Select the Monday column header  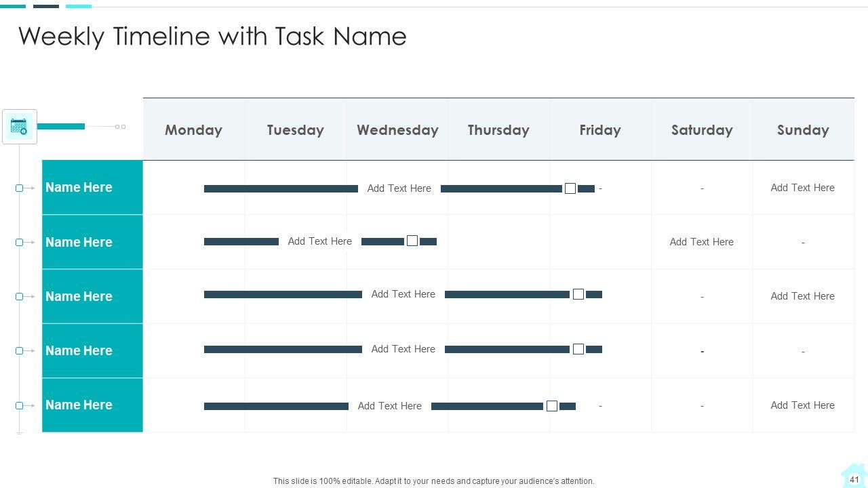[x=193, y=129]
